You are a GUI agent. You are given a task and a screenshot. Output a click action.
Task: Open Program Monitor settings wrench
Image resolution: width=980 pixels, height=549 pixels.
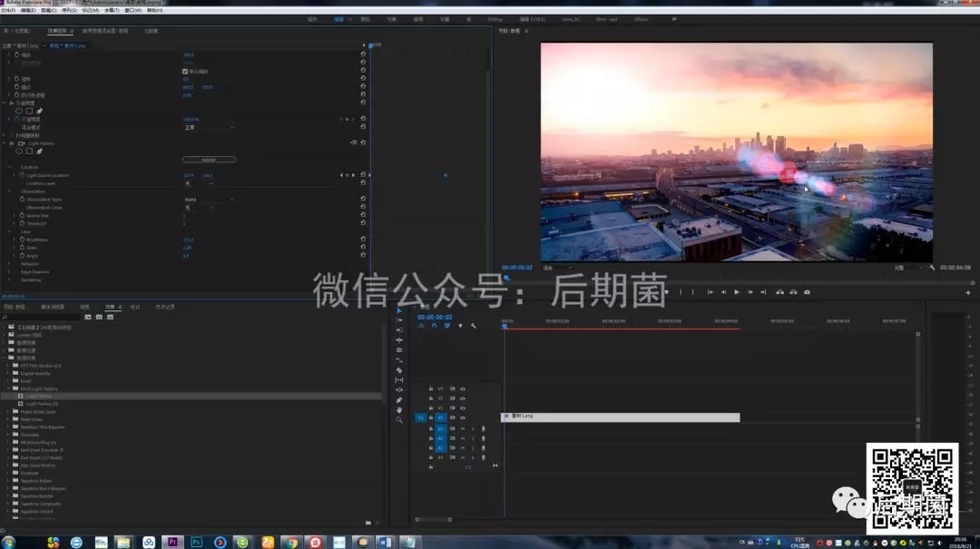click(x=932, y=268)
